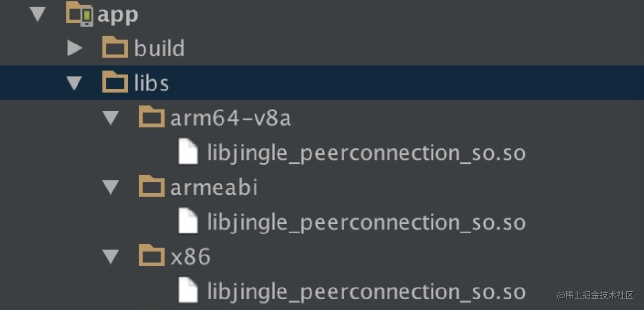Click the file icon beside libjingle under armeabi
644x310 pixels.
189,221
